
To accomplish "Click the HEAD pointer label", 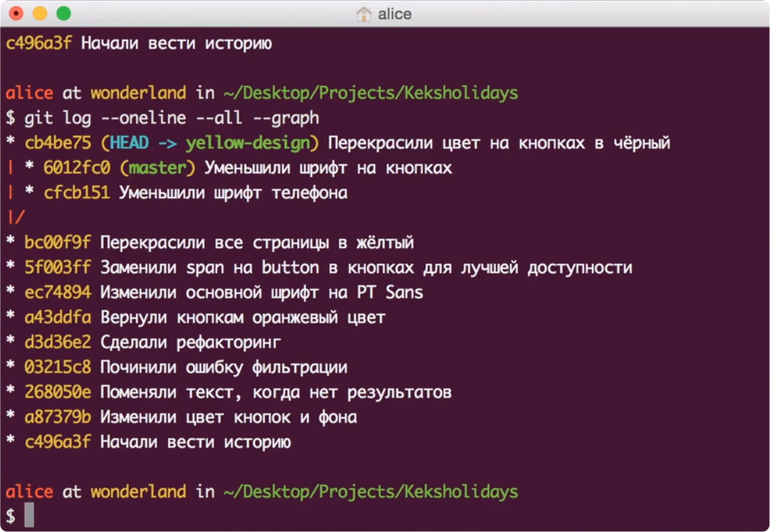I will point(129,142).
